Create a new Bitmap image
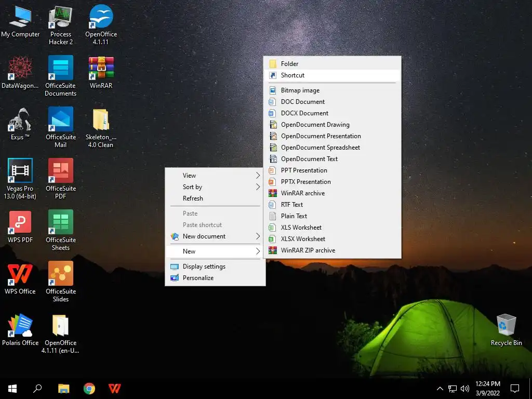Image resolution: width=532 pixels, height=399 pixels. click(332, 90)
